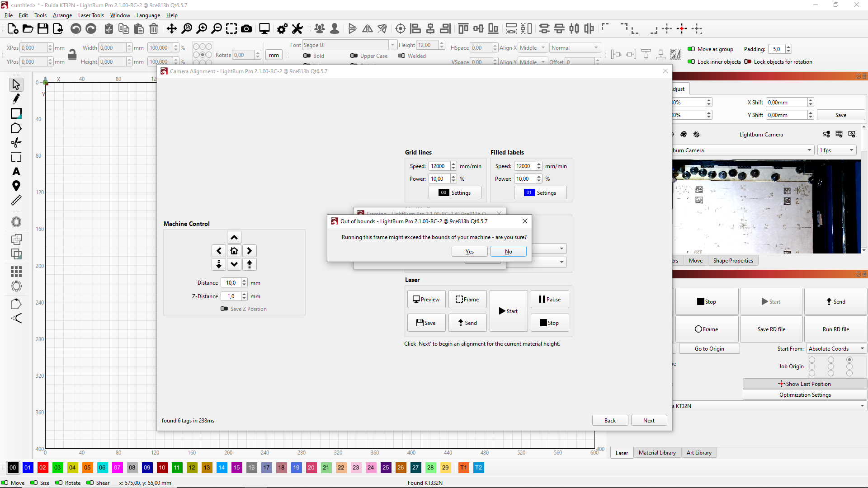Select the Draw Lines pencil tool
Image resolution: width=868 pixels, height=488 pixels.
(x=16, y=99)
